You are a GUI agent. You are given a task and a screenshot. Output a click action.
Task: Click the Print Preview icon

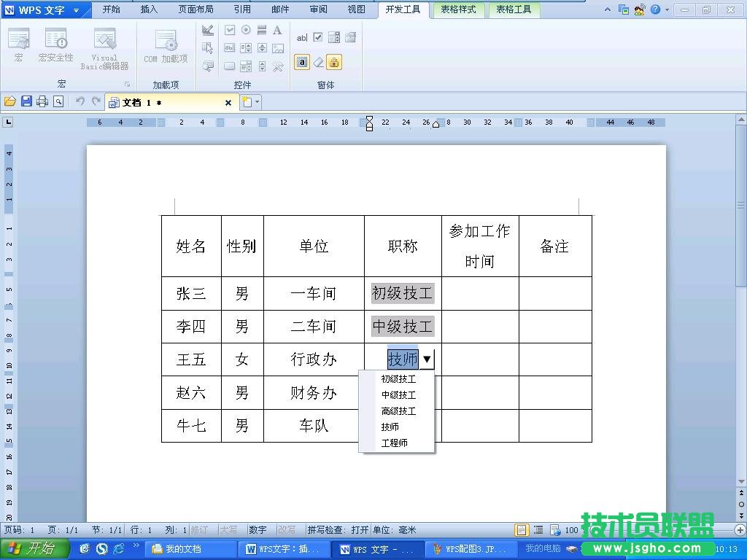[x=58, y=102]
